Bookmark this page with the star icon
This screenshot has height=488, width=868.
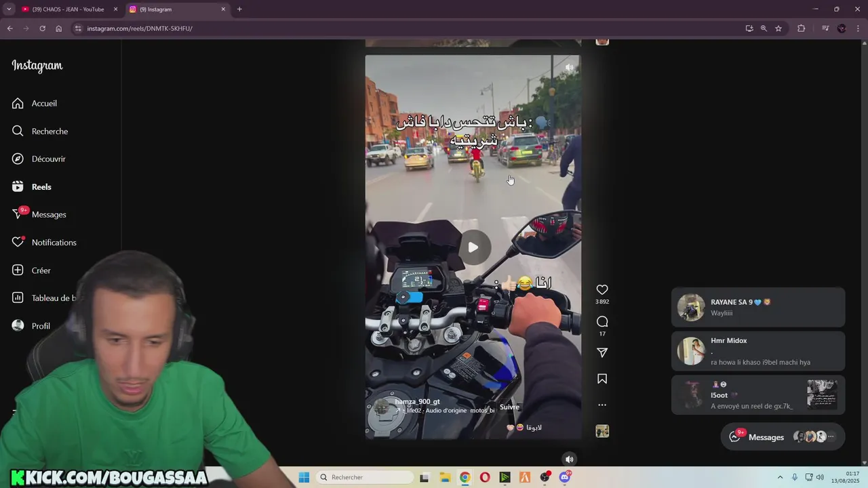tap(778, 28)
